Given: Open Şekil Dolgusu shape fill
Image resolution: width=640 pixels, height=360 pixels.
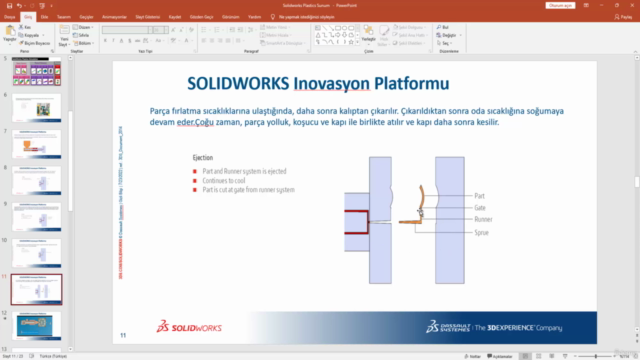Looking at the screenshot, I should click(x=409, y=27).
